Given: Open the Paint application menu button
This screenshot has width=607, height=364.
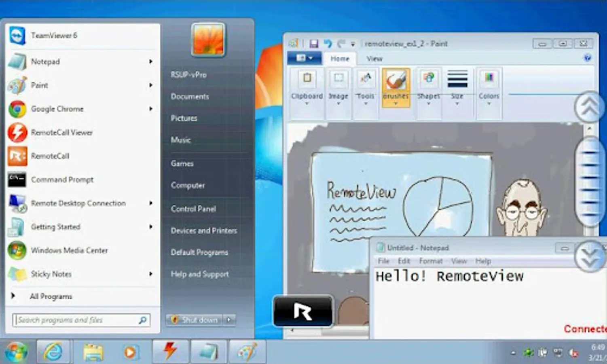Looking at the screenshot, I should pos(305,58).
